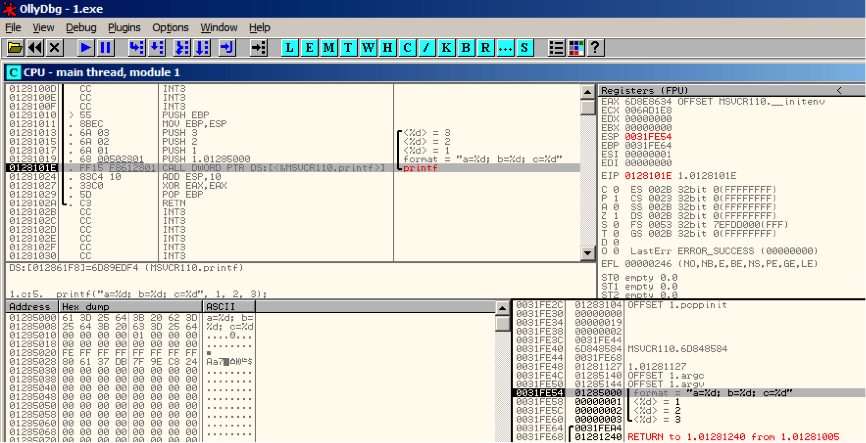Image resolution: width=866 pixels, height=443 pixels.
Task: Open the color scheme options icon
Action: 576,48
